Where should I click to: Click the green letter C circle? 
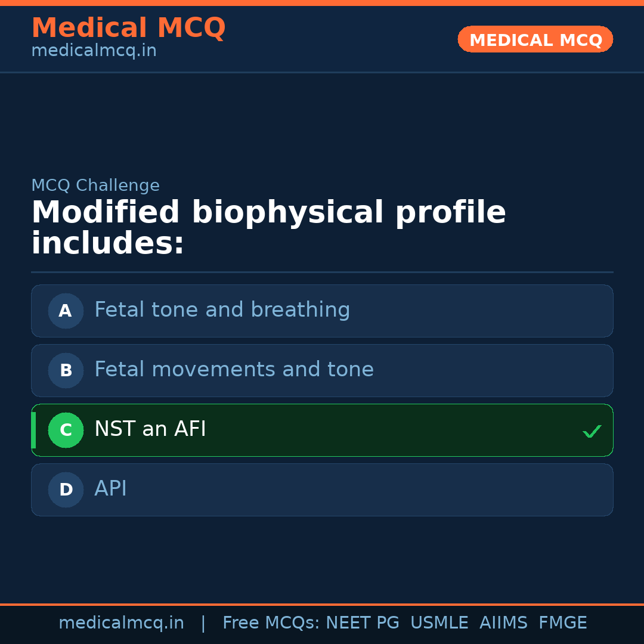(x=66, y=430)
